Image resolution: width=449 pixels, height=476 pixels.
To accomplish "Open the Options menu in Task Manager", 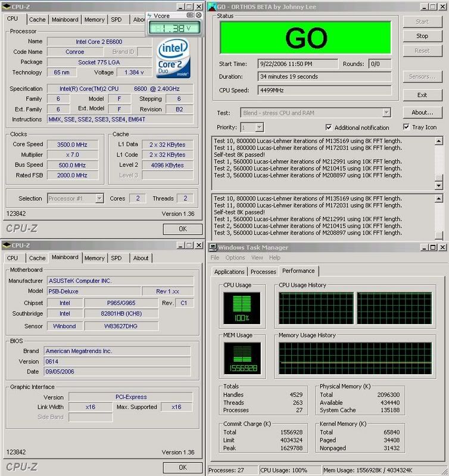I will click(x=235, y=257).
